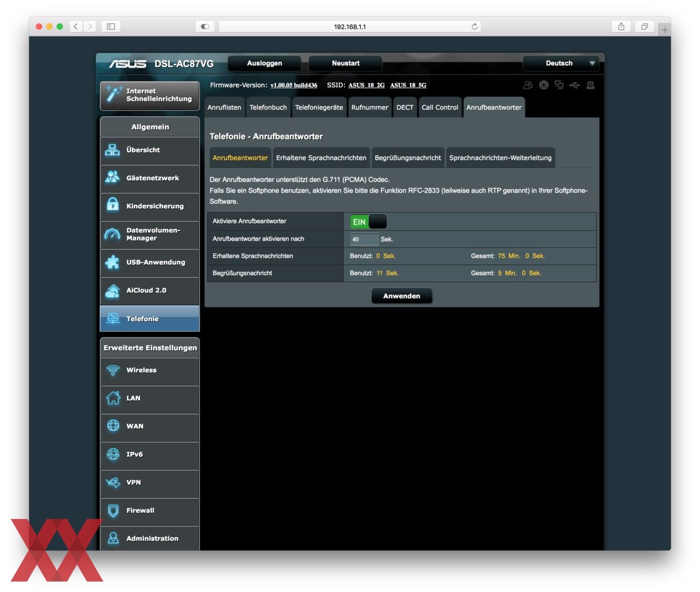Screen dimensions: 700x592
Task: Open firmware version v1.00.05 build436 link
Action: pyautogui.click(x=294, y=85)
